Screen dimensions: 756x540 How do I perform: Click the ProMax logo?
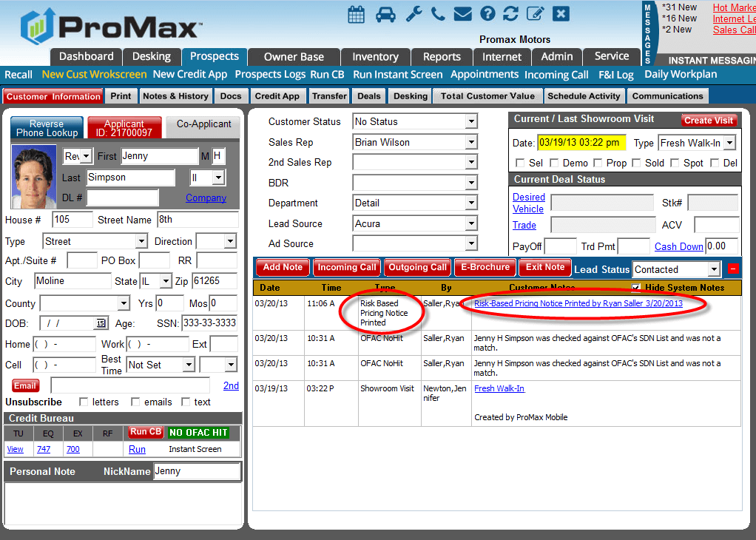(111, 27)
